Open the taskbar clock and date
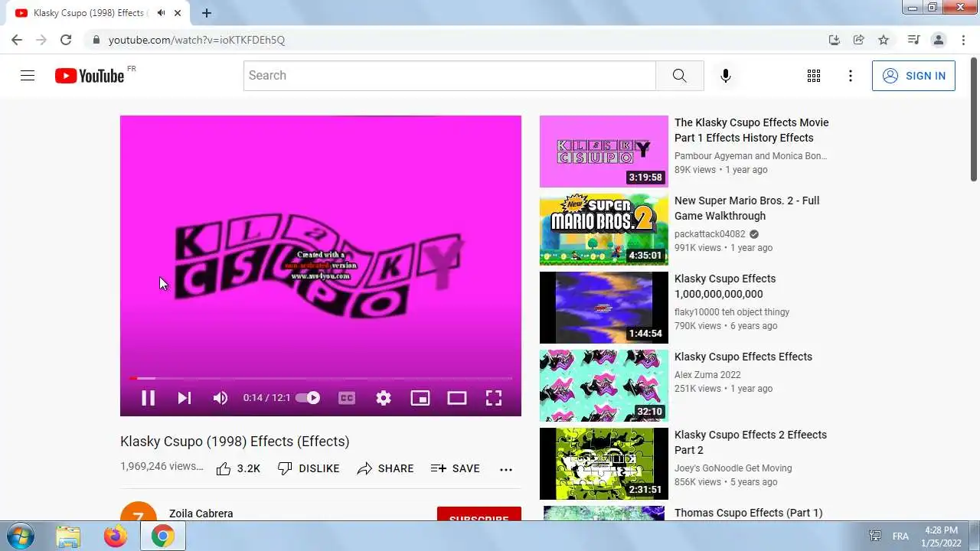Viewport: 980px width, 551px height. pyautogui.click(x=940, y=536)
